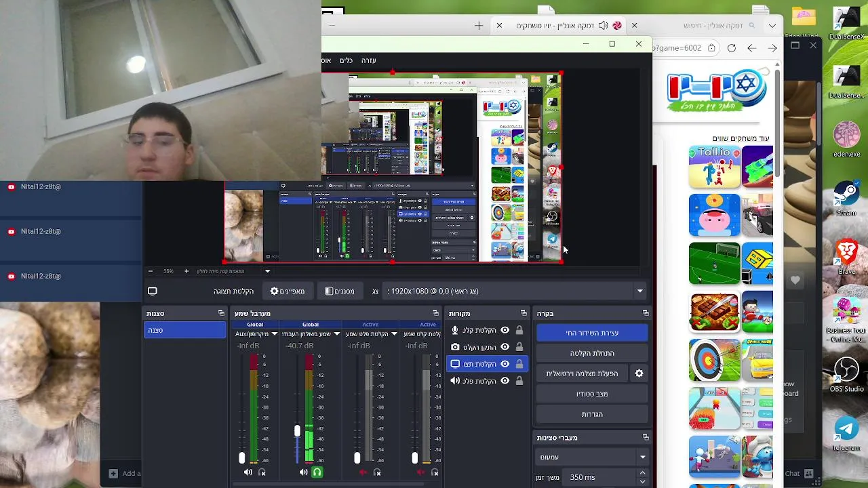Reload the browser page

pyautogui.click(x=732, y=48)
